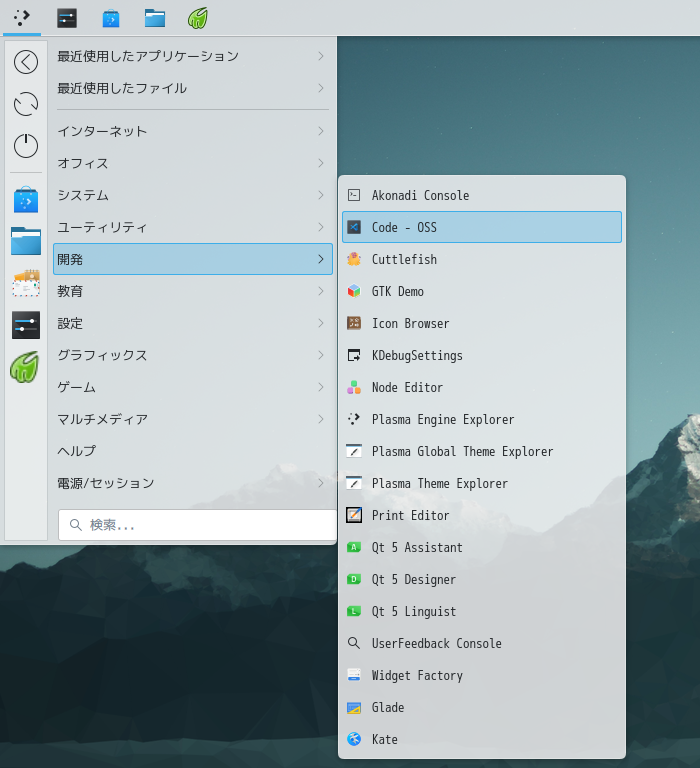The image size is (700, 768).
Task: Expand ユーティリティ category arrow
Action: 321,227
